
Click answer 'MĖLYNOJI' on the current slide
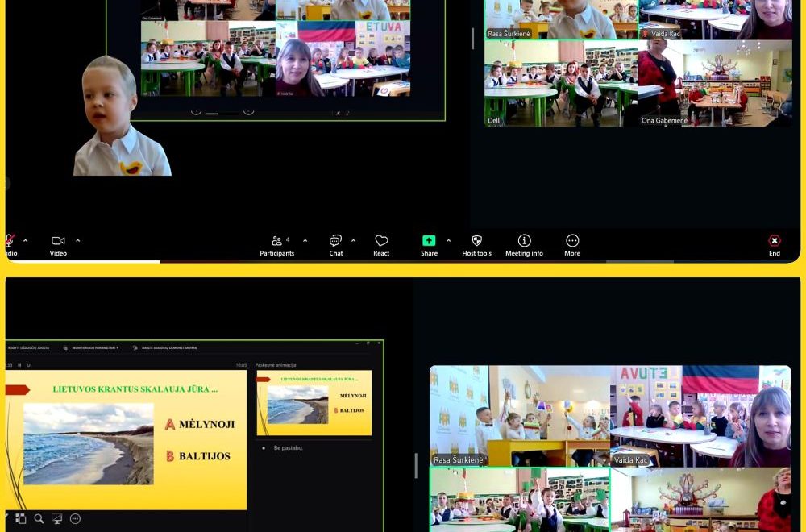(x=206, y=425)
